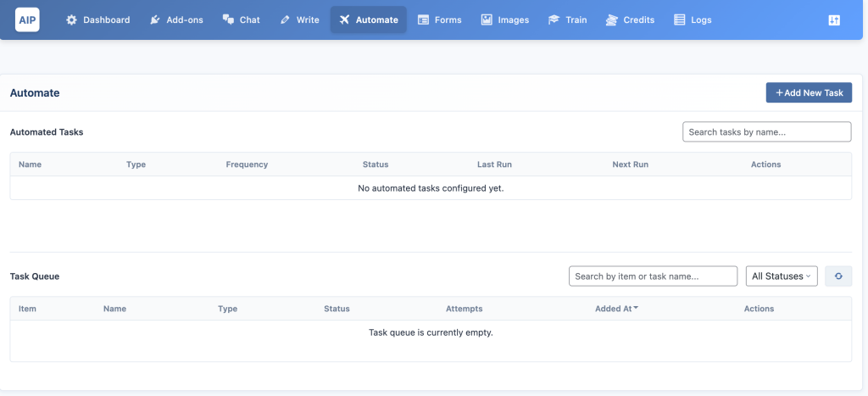Open Credits via coin stack icon
The height and width of the screenshot is (396, 868).
pos(611,20)
